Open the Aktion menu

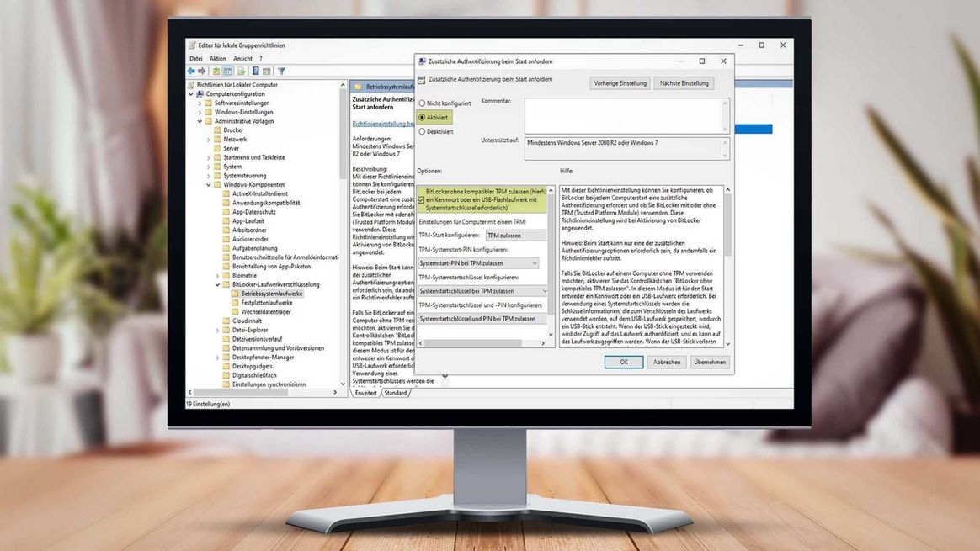(x=219, y=59)
